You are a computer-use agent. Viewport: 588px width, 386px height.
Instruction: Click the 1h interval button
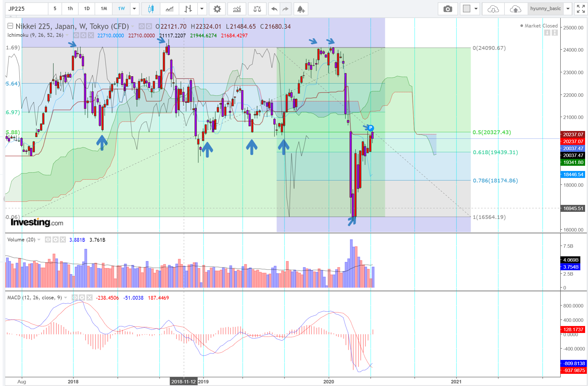70,9
